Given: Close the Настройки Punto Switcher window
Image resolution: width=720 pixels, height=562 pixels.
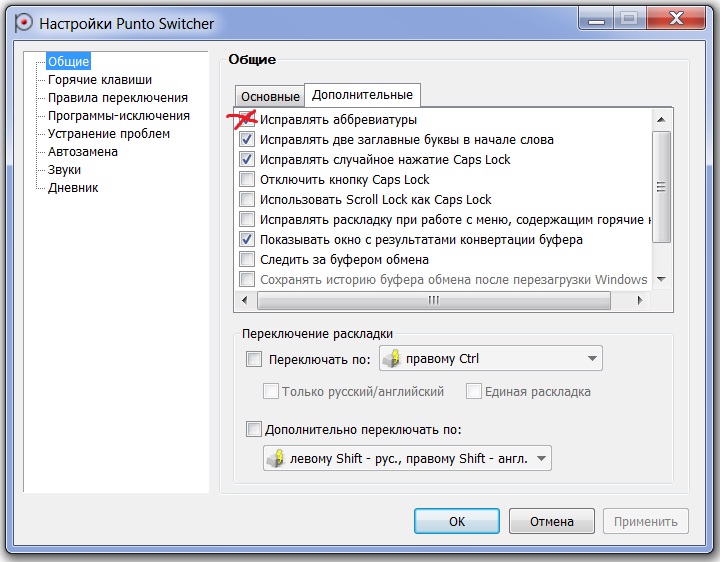Looking at the screenshot, I should [676, 19].
